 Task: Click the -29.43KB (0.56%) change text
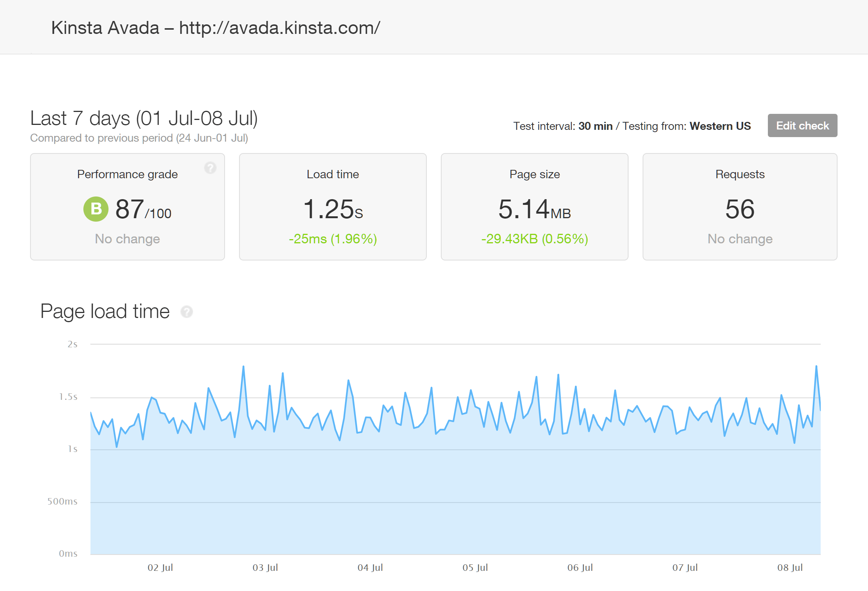pyautogui.click(x=535, y=239)
